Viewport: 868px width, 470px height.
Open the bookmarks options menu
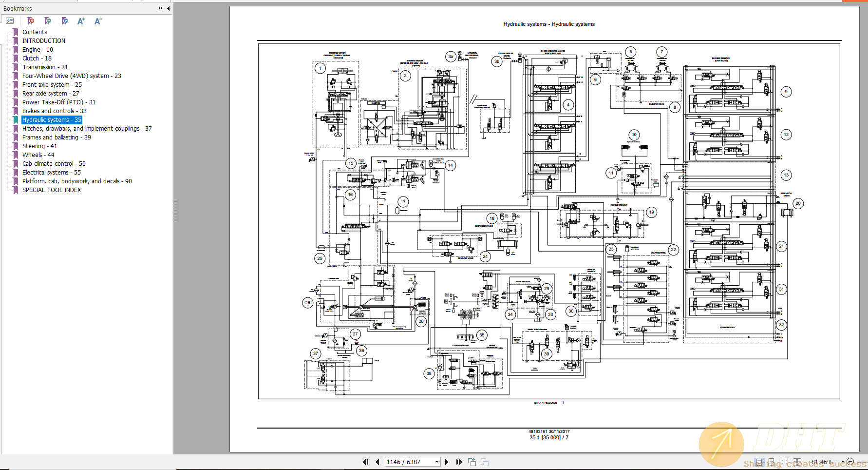[10, 21]
